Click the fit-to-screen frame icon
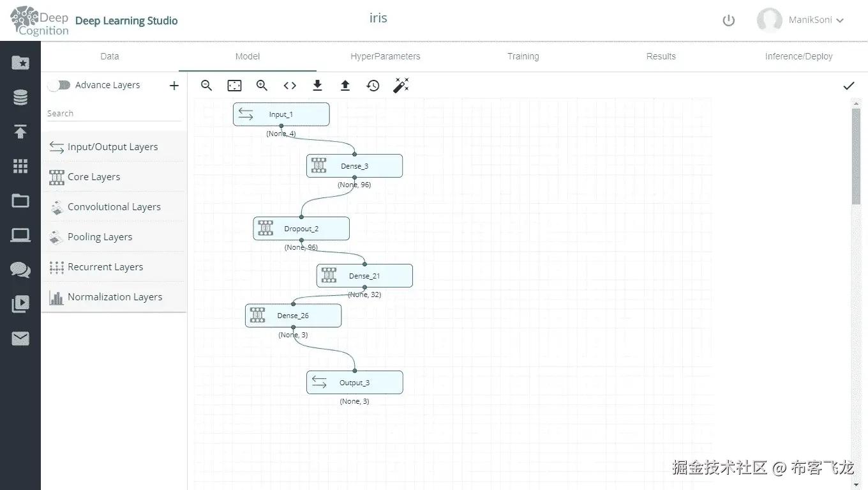868x490 pixels. coord(234,86)
